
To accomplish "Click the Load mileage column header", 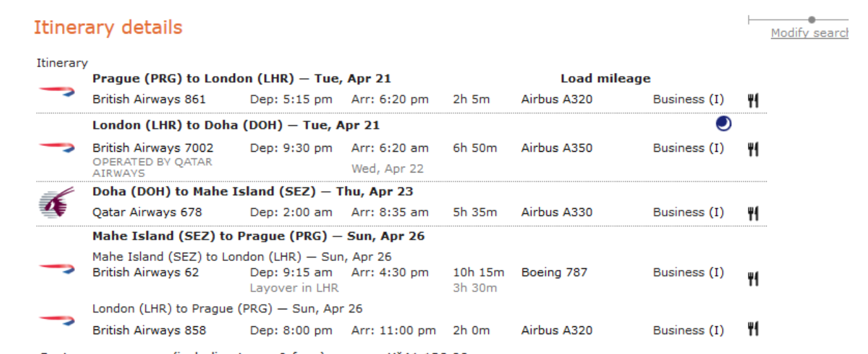I will pyautogui.click(x=605, y=79).
